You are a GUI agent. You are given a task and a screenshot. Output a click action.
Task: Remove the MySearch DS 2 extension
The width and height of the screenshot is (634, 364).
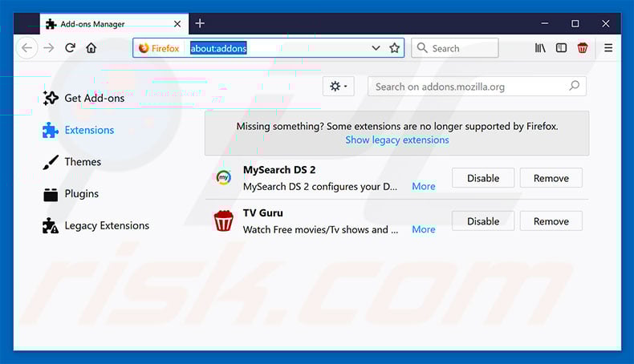[551, 178]
